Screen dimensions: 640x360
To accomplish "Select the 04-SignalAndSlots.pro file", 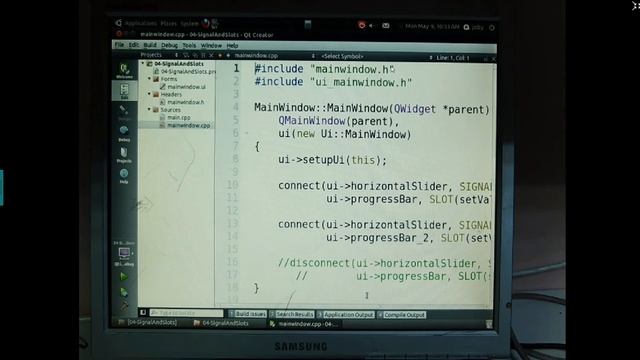I will 184,71.
